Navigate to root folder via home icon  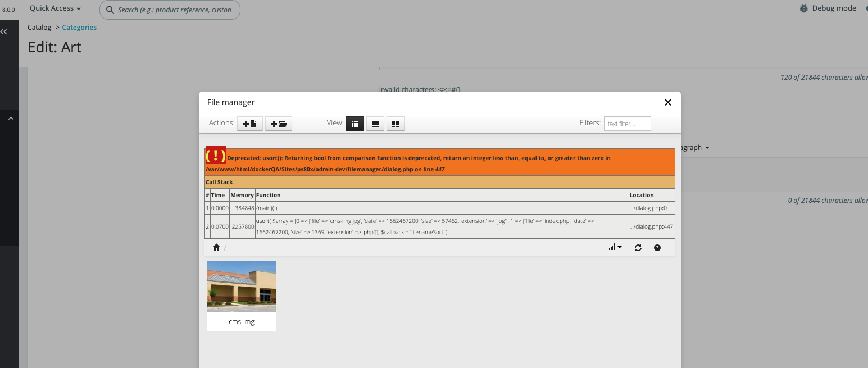(216, 247)
